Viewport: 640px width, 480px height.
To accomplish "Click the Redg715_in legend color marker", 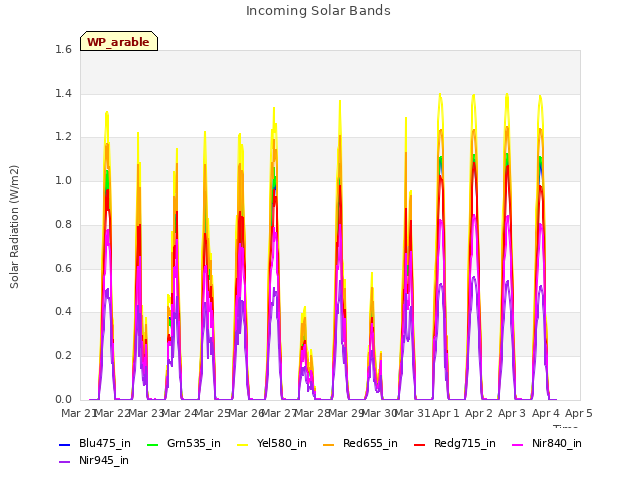I will pos(420,444).
